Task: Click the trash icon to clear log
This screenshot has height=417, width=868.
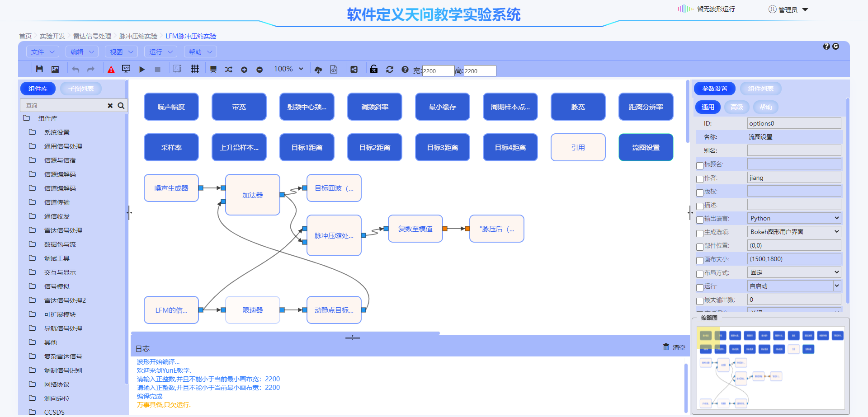Action: tap(666, 347)
